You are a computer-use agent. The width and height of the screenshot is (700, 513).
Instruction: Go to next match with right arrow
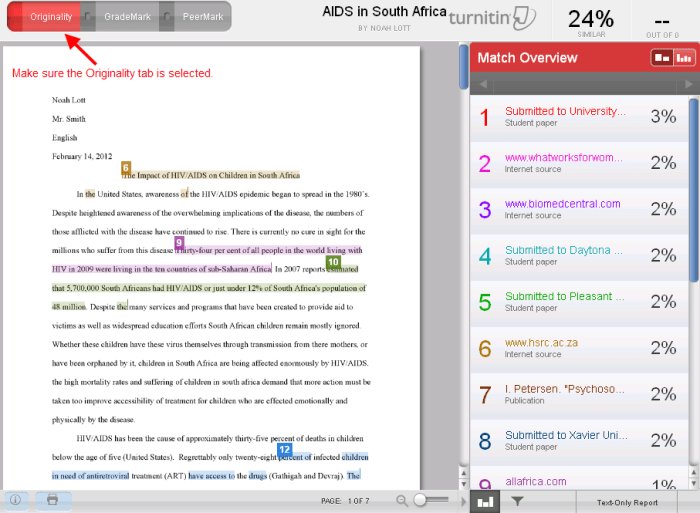click(x=688, y=84)
